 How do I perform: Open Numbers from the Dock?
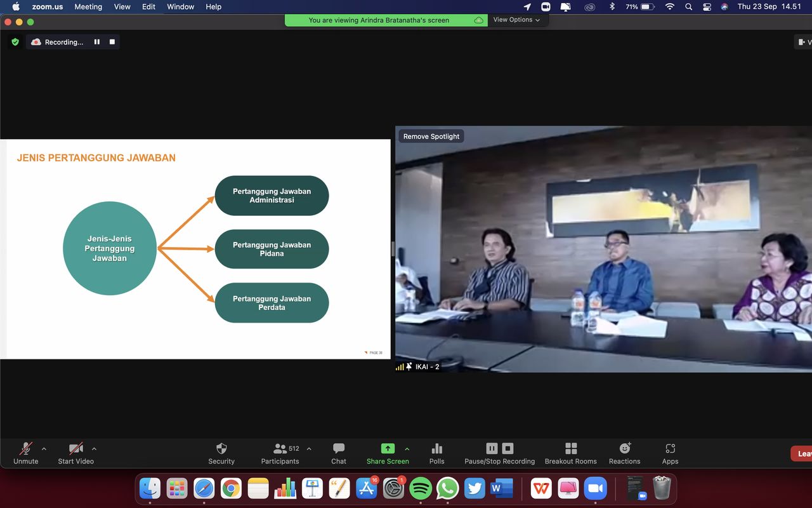click(285, 488)
